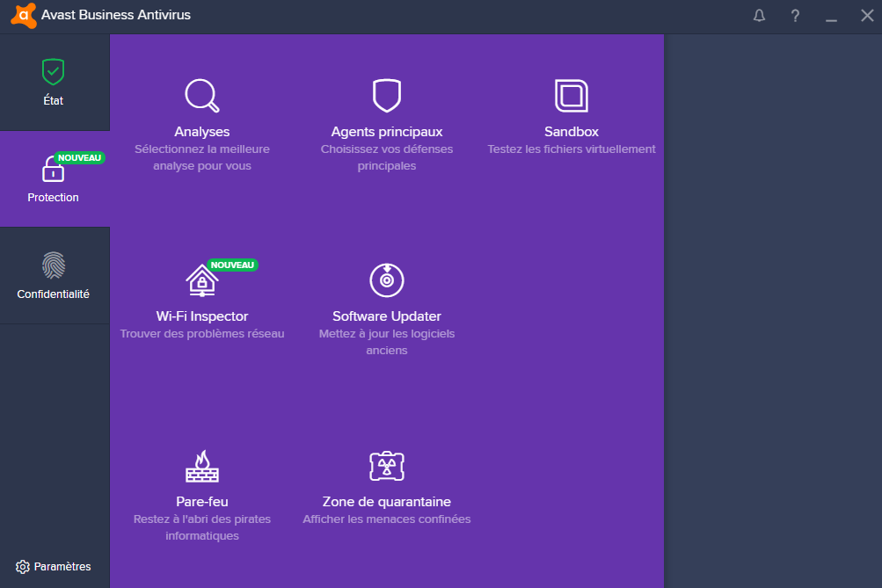
Task: Click the Software Updater disc icon
Action: tap(387, 280)
